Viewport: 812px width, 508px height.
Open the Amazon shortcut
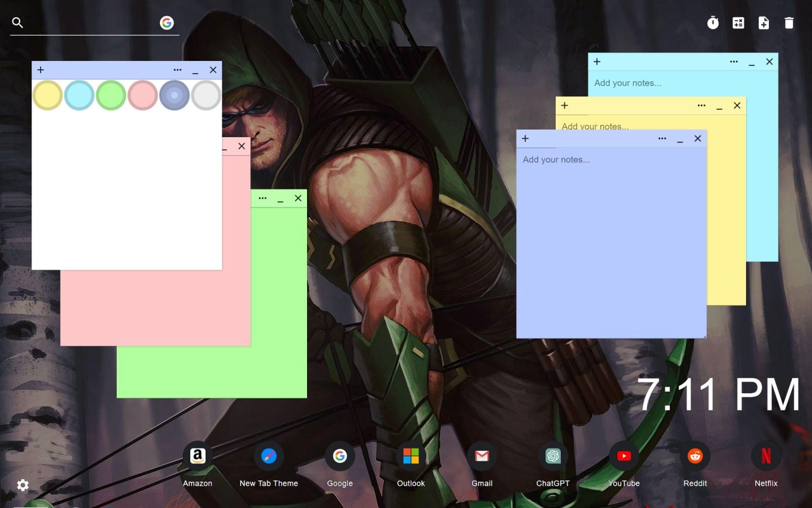click(198, 456)
